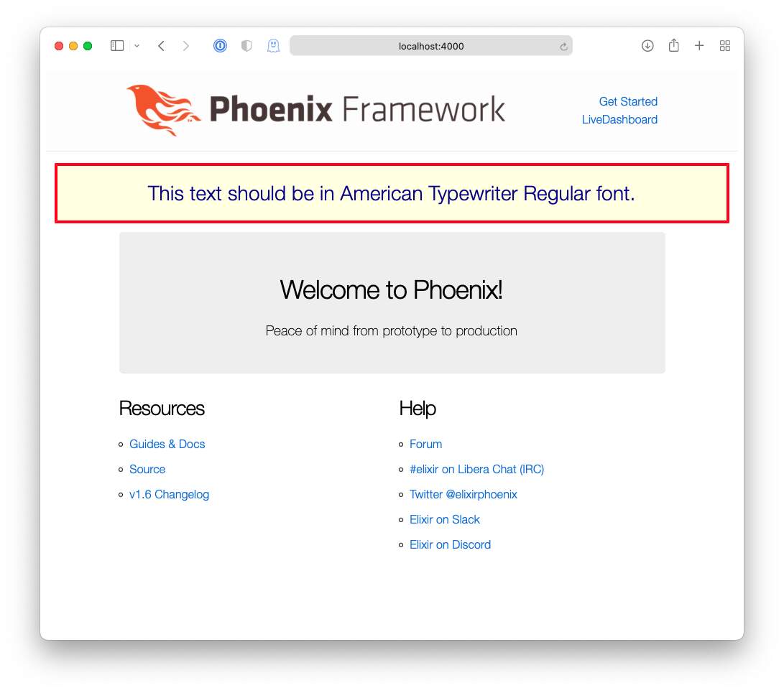Click the Phoenix Framework logo
The height and width of the screenshot is (693, 784).
pyautogui.click(x=315, y=110)
